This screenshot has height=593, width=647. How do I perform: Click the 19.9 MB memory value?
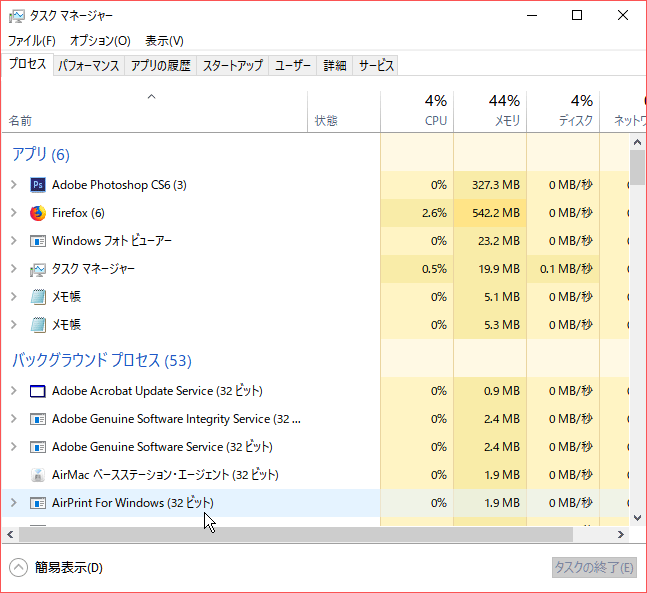click(x=499, y=269)
